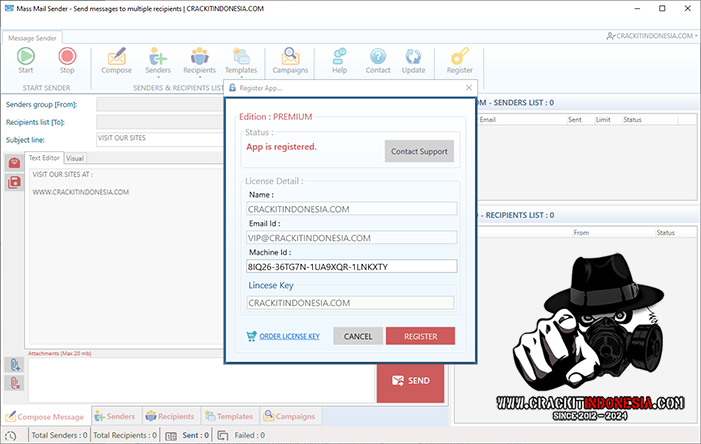Click the Campaigns ribbon icon

(291, 57)
